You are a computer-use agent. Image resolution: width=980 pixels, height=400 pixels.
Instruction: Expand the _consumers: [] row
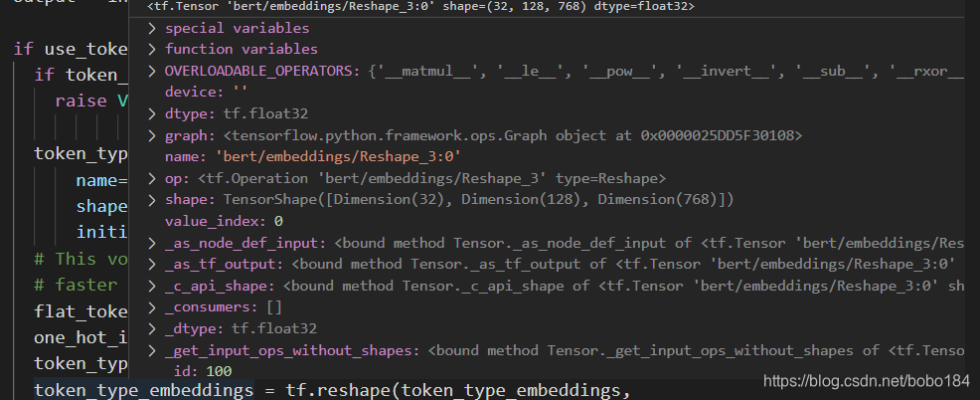coord(151,307)
